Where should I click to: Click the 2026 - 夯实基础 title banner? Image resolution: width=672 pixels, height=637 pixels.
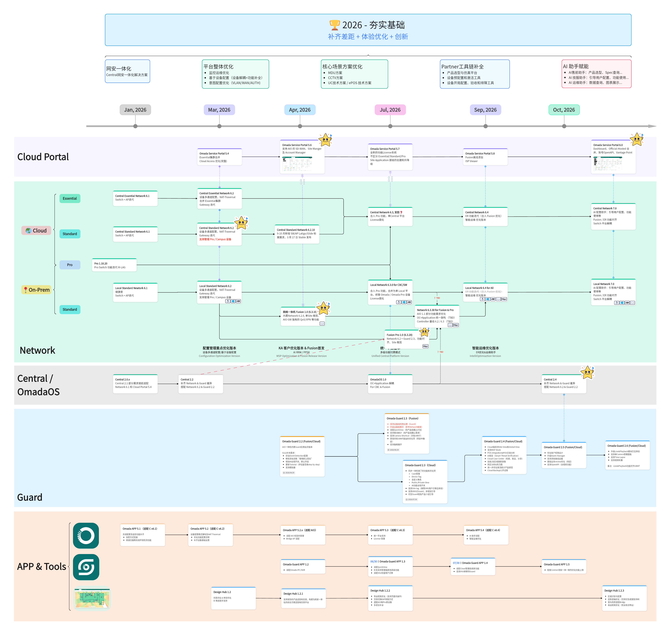(368, 30)
